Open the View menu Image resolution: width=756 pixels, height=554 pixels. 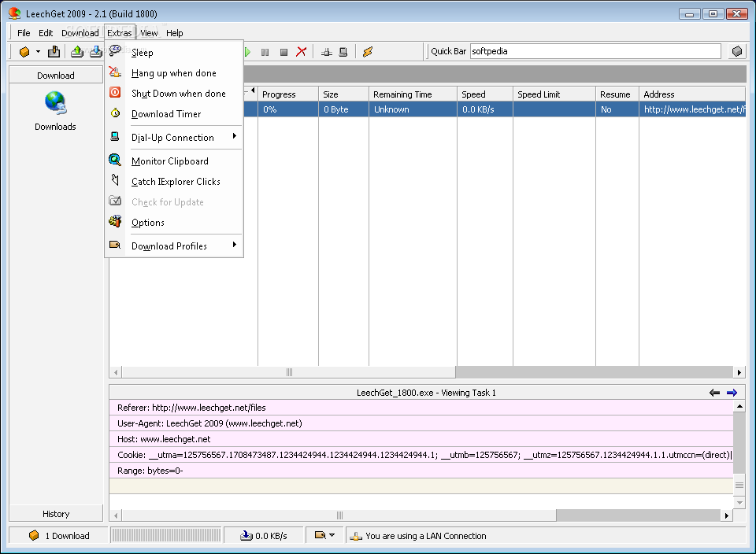tap(149, 33)
